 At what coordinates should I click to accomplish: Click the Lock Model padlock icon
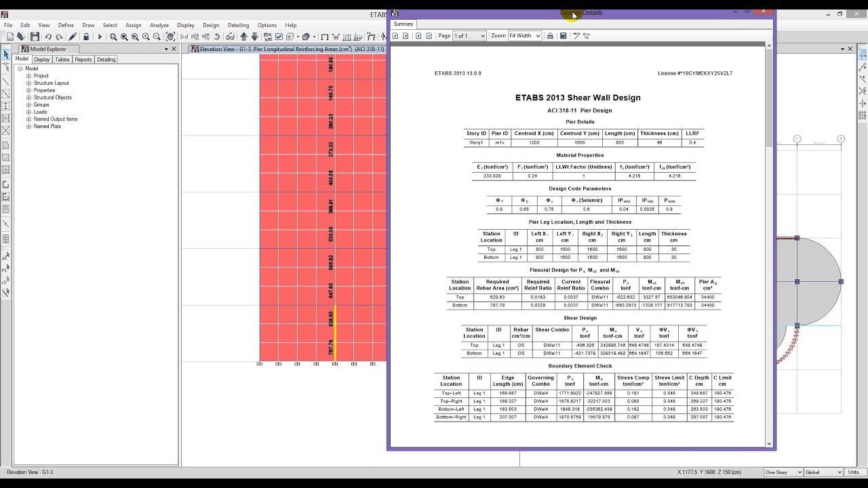[86, 37]
